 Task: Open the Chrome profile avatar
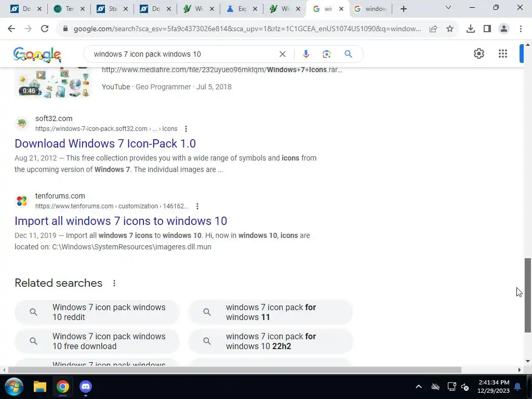[504, 29]
